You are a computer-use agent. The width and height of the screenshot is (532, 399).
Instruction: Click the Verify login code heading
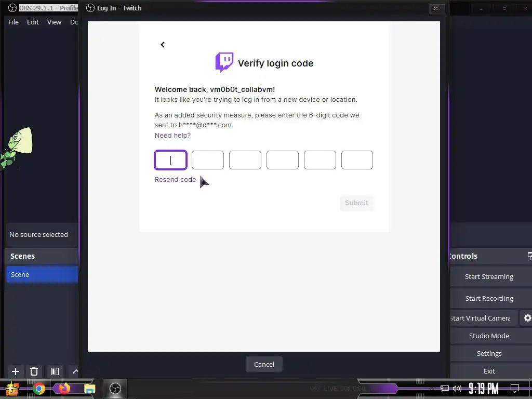[x=275, y=63]
